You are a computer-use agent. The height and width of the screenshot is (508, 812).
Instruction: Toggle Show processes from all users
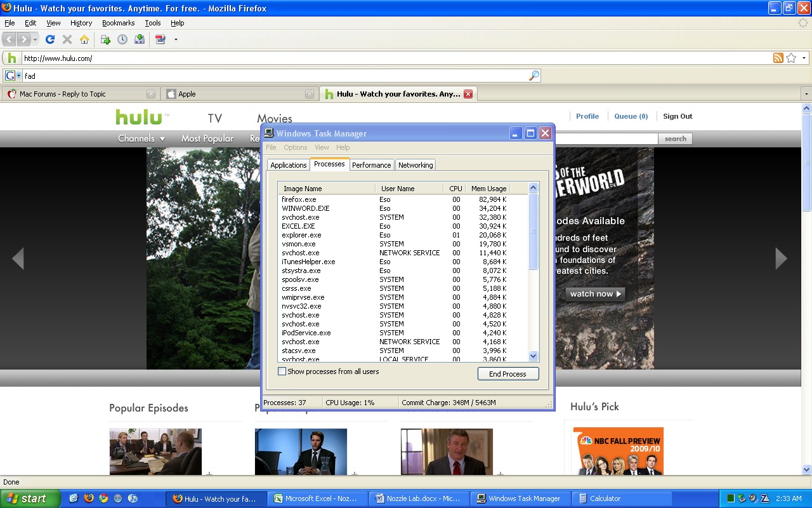click(282, 371)
